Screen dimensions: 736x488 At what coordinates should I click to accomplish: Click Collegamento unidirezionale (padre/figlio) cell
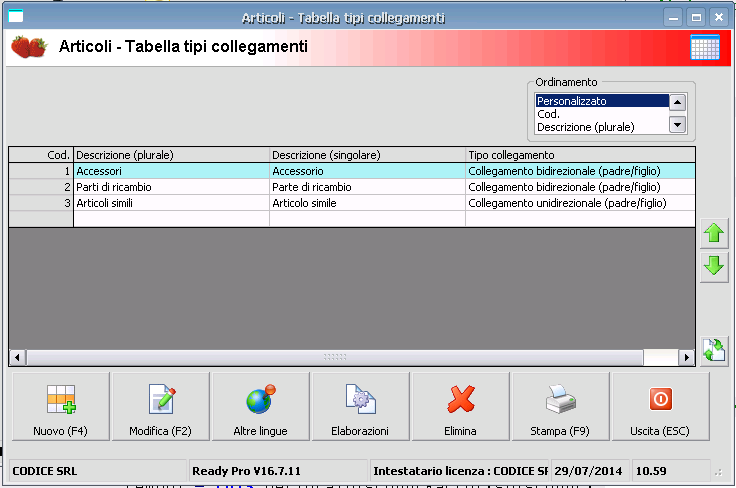(580, 203)
